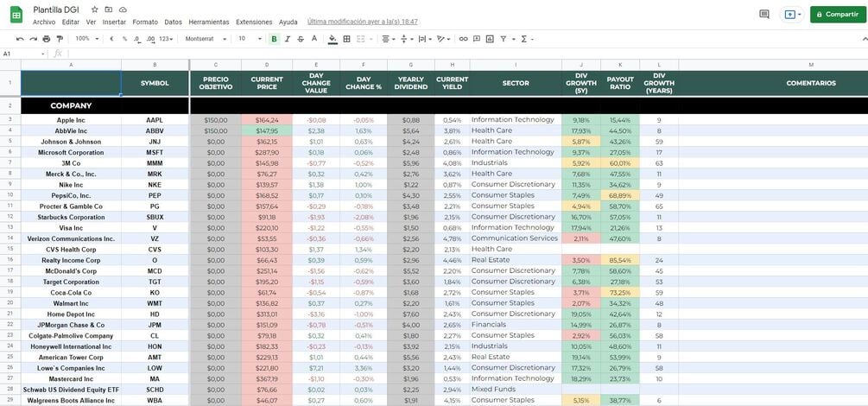
Task: Open the comment history
Action: point(764,15)
